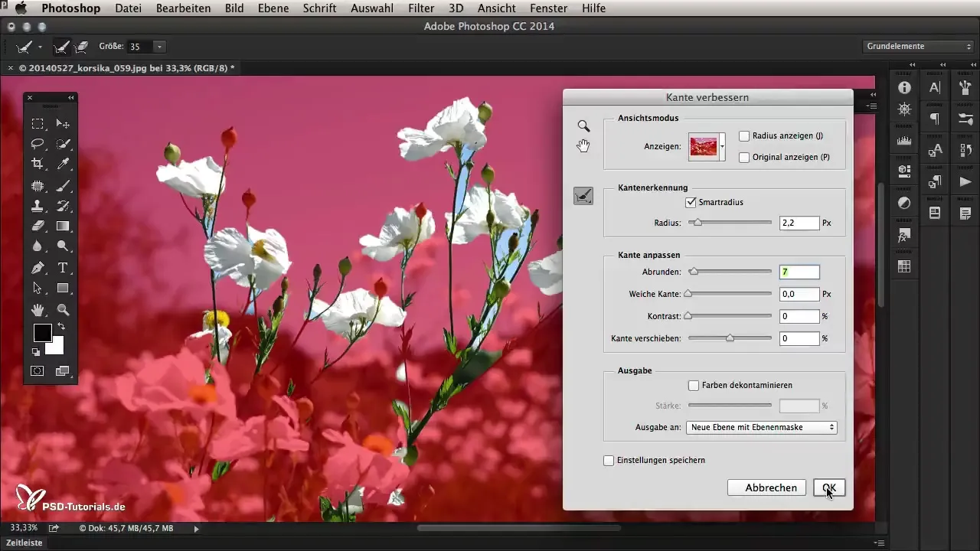Click the Abrunden slider
This screenshot has width=980, height=551.
tap(730, 271)
